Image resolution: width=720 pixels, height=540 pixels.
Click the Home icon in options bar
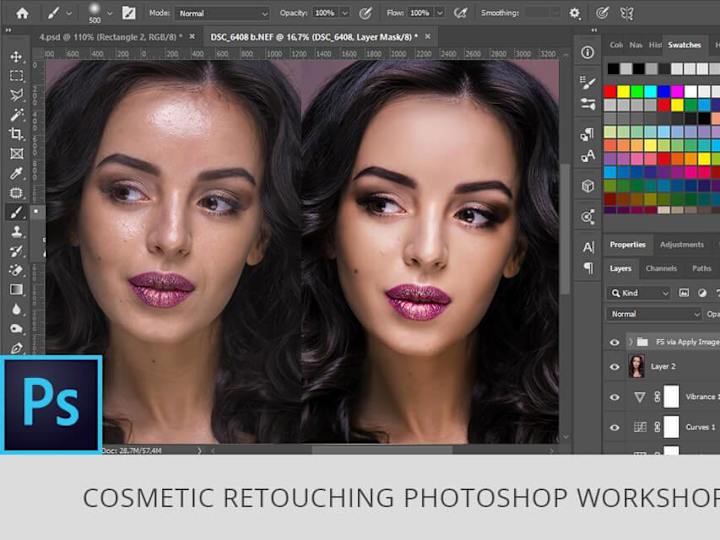pos(22,13)
